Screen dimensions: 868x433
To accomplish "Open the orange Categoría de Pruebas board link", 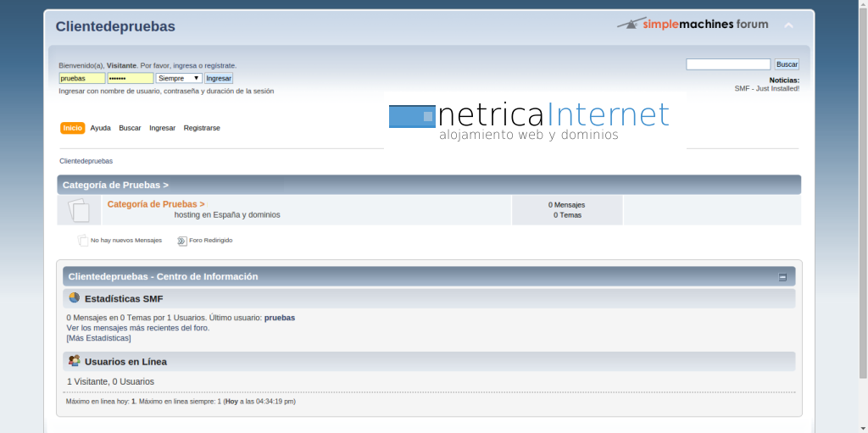I will click(156, 204).
